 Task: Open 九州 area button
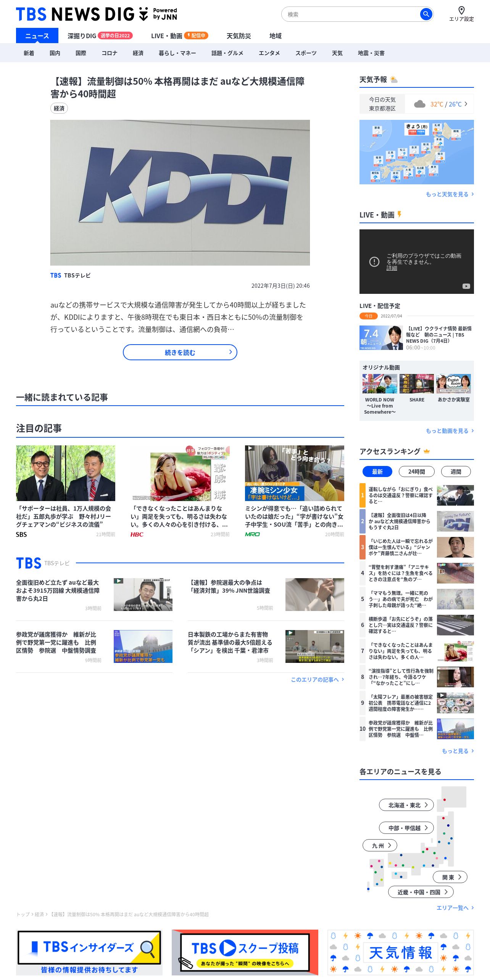coord(380,845)
